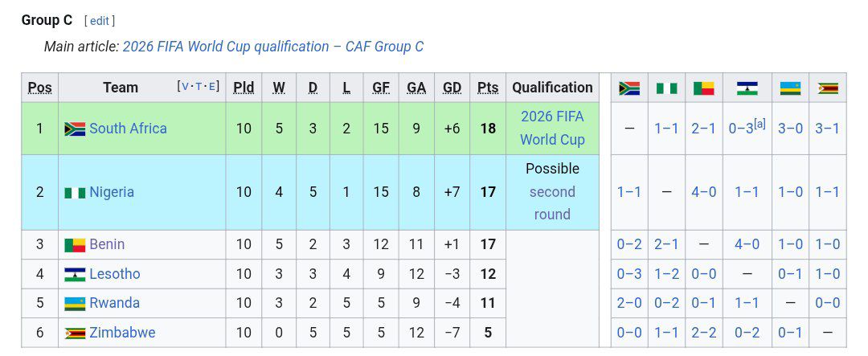This screenshot has height=356, width=868.
Task: Open footnote [a] next to 0–3 score
Action: pos(759,124)
